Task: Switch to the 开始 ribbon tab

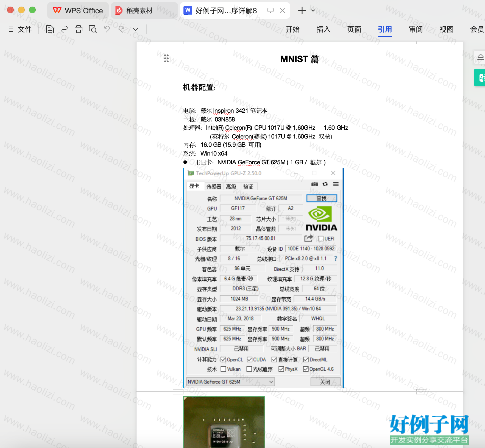Action: click(292, 29)
